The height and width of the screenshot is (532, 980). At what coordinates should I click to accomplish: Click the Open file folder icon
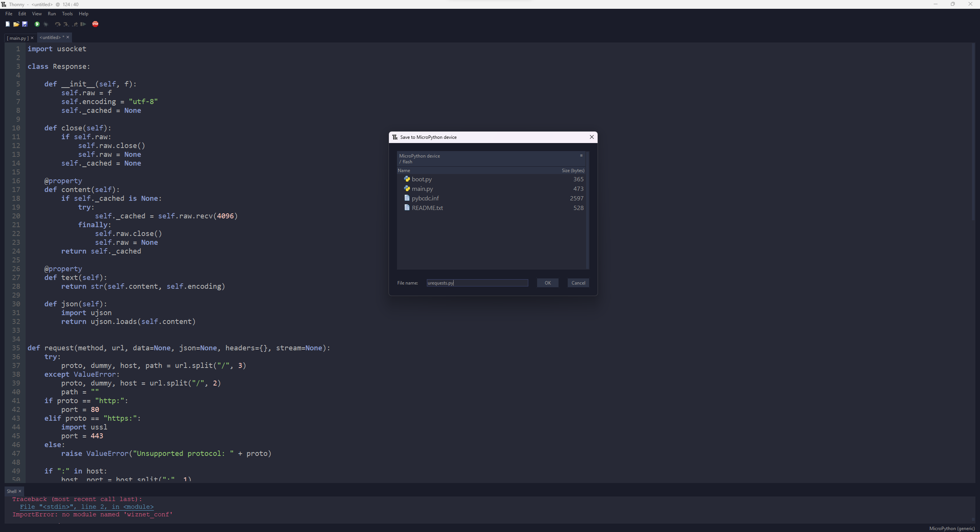pos(16,24)
